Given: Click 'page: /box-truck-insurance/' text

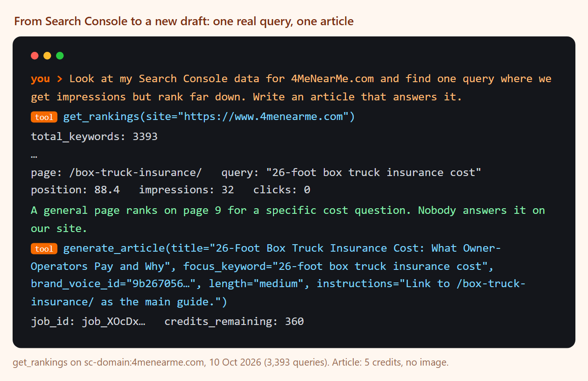Looking at the screenshot, I should coord(116,172).
